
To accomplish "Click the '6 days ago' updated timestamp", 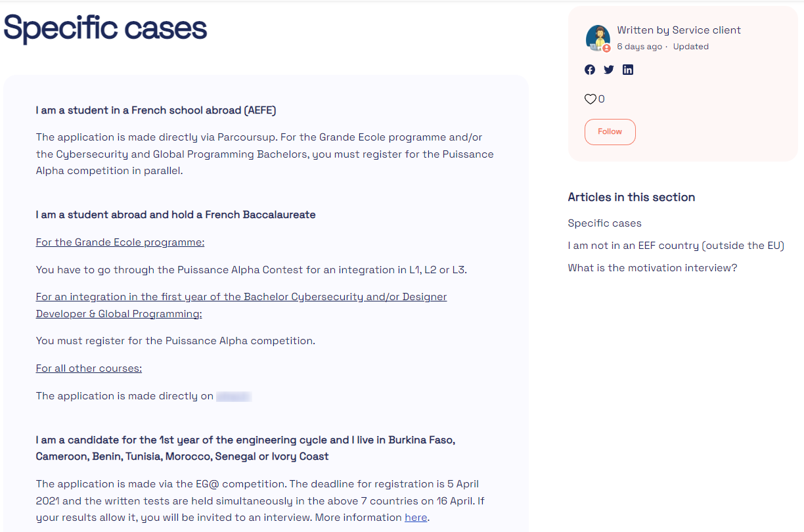I will coord(639,47).
